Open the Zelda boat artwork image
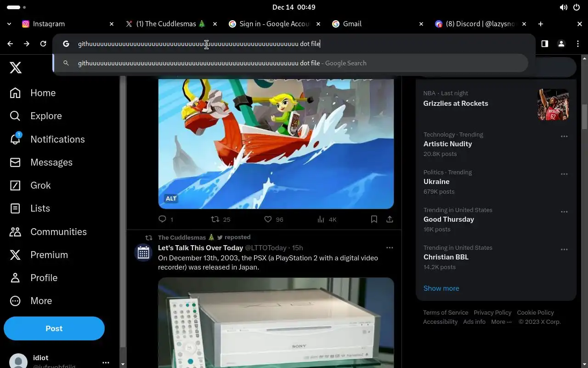Viewport: 588px width, 368px height. pos(276,144)
